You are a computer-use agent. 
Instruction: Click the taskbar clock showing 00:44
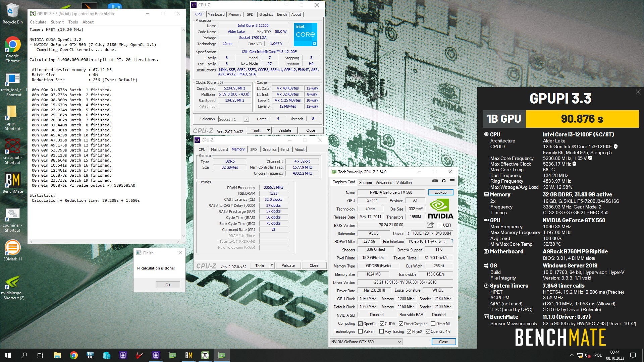point(615,355)
